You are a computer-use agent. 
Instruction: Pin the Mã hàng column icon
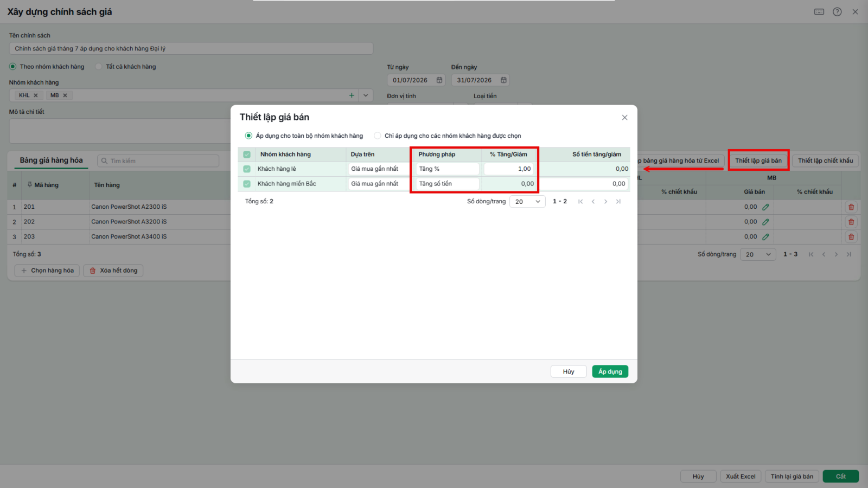[30, 185]
